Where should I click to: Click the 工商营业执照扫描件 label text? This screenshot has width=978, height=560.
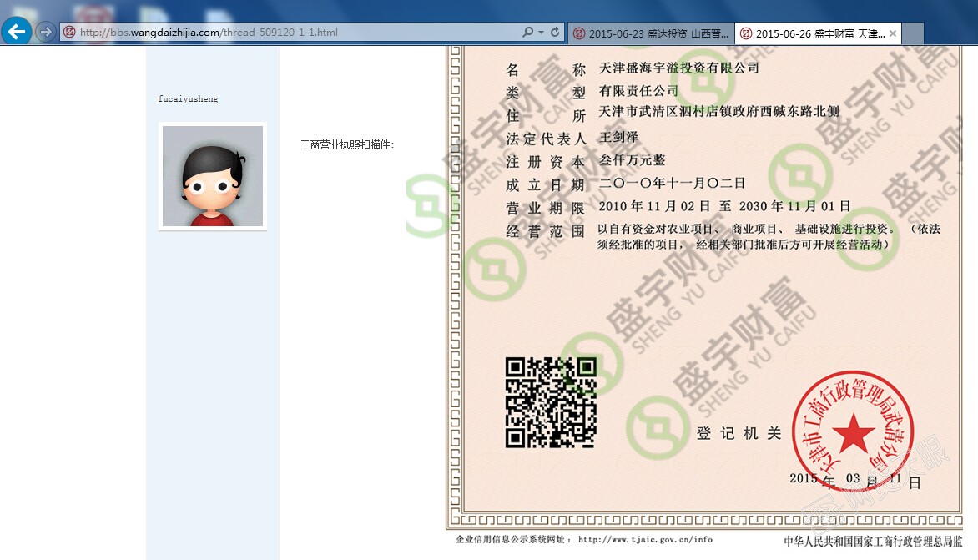[x=346, y=145]
